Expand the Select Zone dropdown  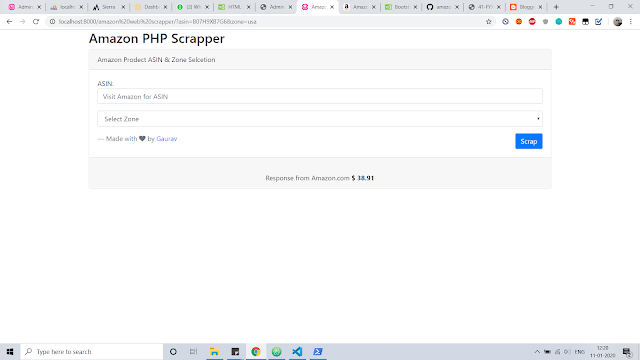tap(320, 119)
